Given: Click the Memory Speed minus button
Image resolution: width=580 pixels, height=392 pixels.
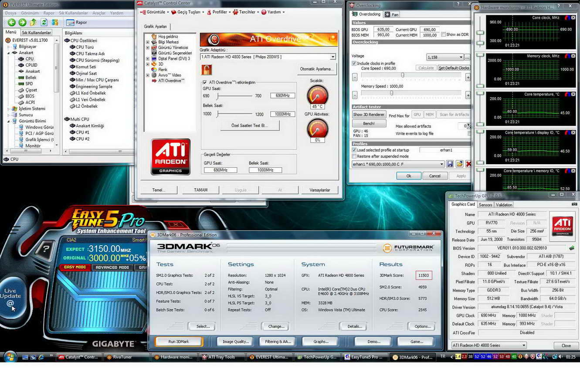Looking at the screenshot, I should coord(355,95).
